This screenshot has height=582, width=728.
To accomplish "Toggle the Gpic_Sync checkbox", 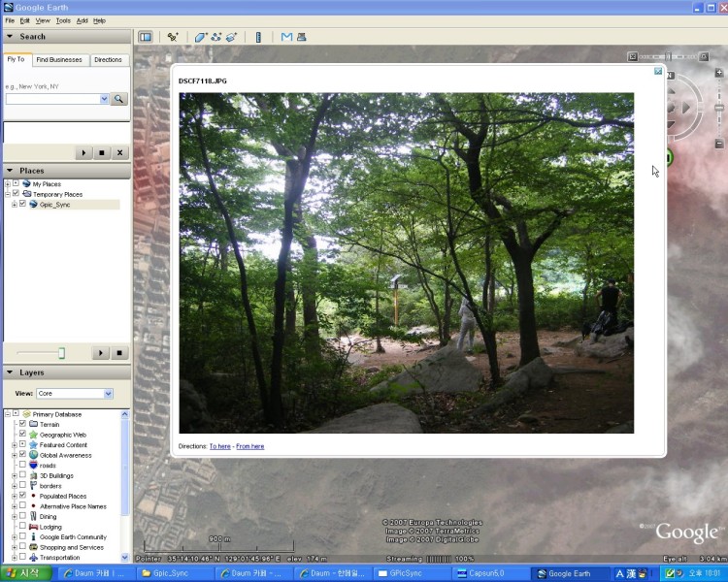I will (x=22, y=204).
